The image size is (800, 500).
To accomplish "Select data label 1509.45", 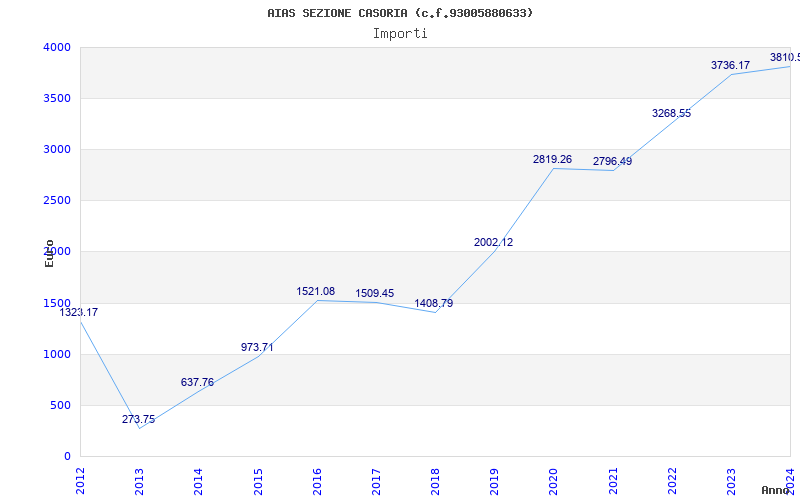I will coord(375,293).
